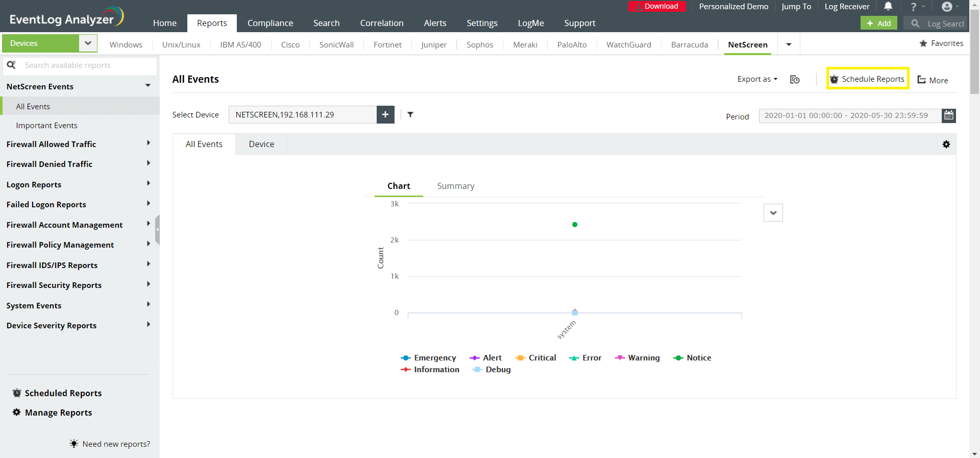The height and width of the screenshot is (458, 980).
Task: Open the Correlation tab
Action: tap(382, 23)
